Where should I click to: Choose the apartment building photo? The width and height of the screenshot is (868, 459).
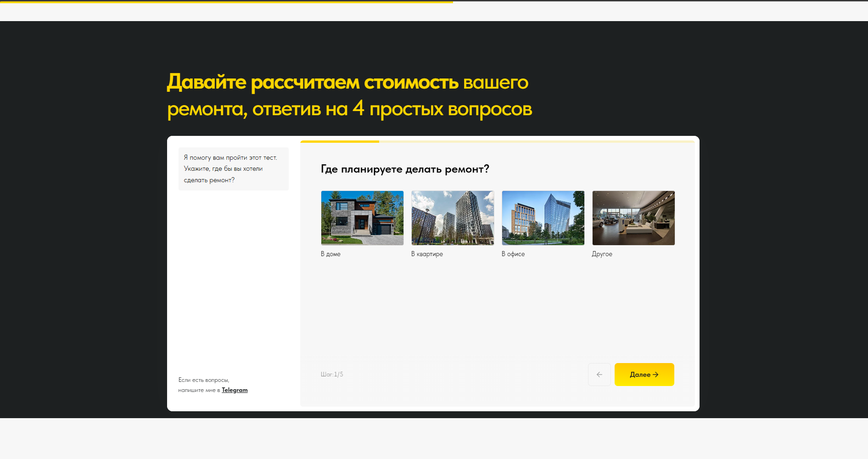(x=453, y=218)
